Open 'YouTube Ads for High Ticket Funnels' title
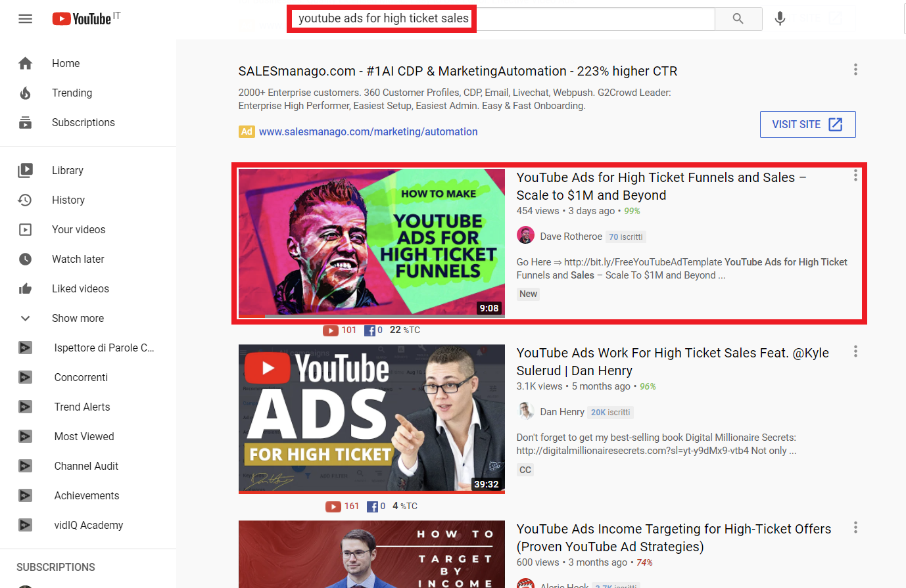Image resolution: width=906 pixels, height=588 pixels. coord(661,186)
